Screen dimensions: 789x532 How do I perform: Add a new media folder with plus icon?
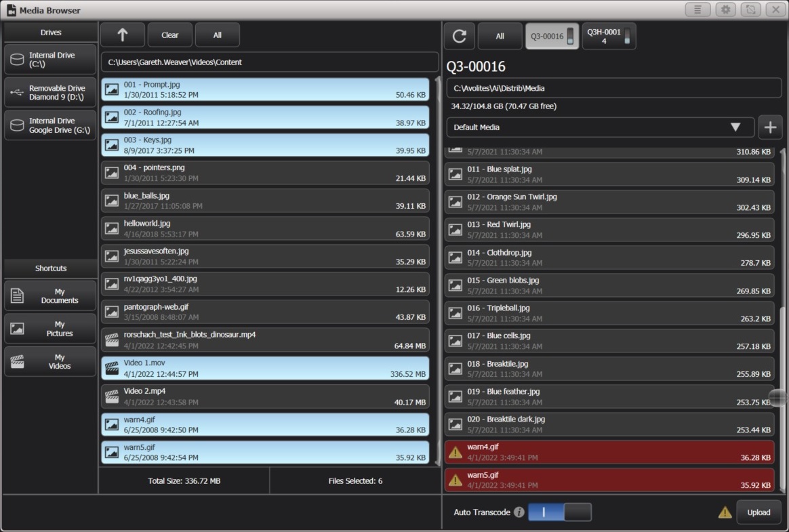point(770,127)
